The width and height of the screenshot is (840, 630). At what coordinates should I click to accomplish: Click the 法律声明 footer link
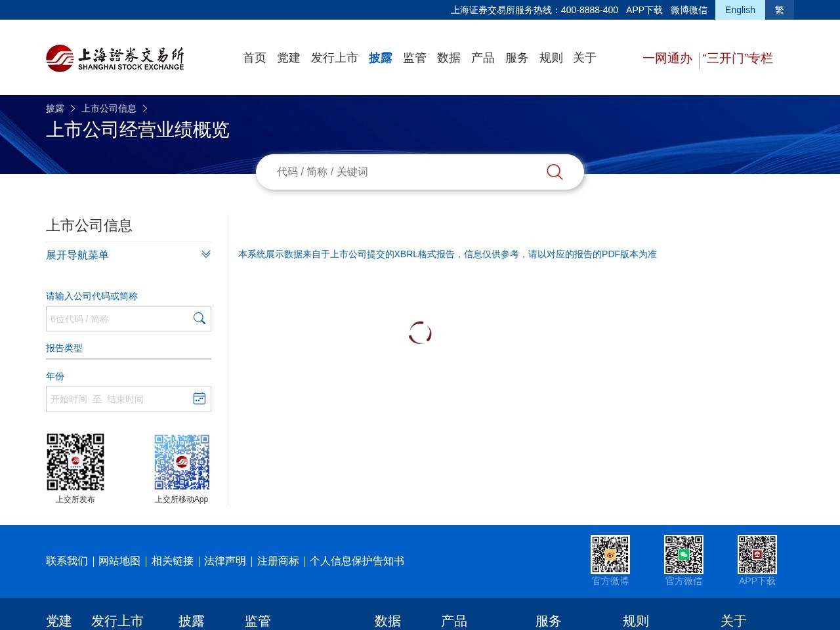225,561
